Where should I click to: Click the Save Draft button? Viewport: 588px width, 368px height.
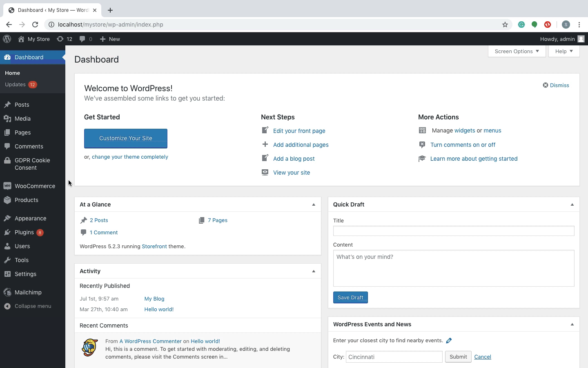(x=350, y=297)
